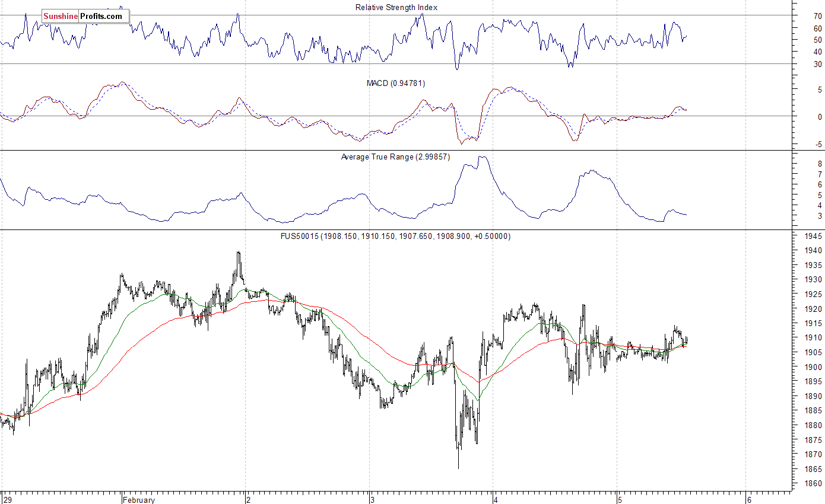The height and width of the screenshot is (504, 825).
Task: Click the price axis value 1925
Action: 814,295
